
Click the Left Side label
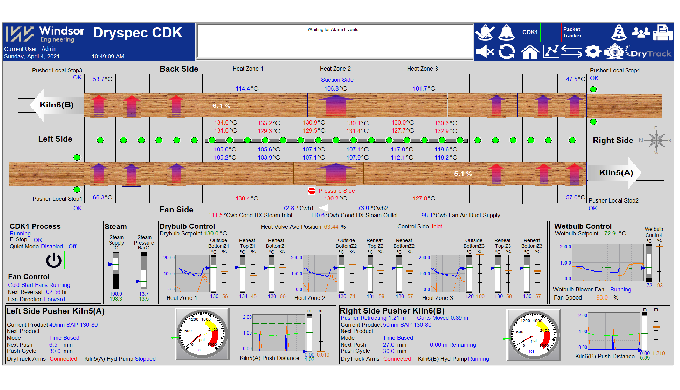click(55, 139)
